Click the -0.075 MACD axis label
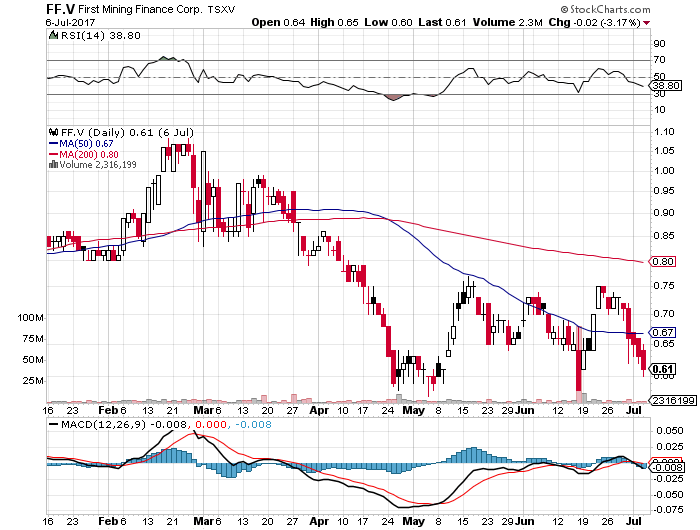This screenshot has height=530, width=700. tap(668, 509)
